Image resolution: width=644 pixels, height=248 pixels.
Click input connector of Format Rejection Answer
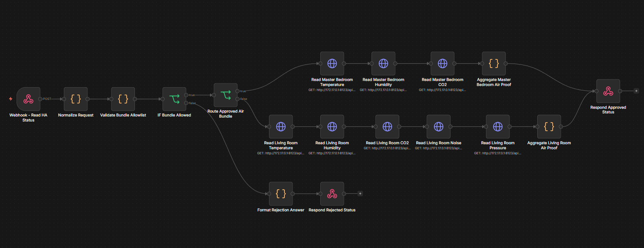tap(269, 194)
